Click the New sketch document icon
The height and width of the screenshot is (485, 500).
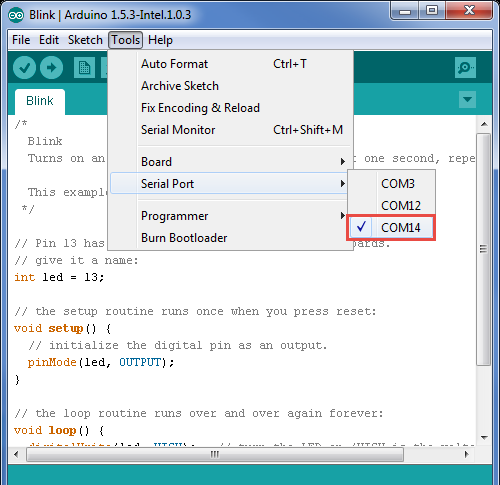[x=84, y=68]
